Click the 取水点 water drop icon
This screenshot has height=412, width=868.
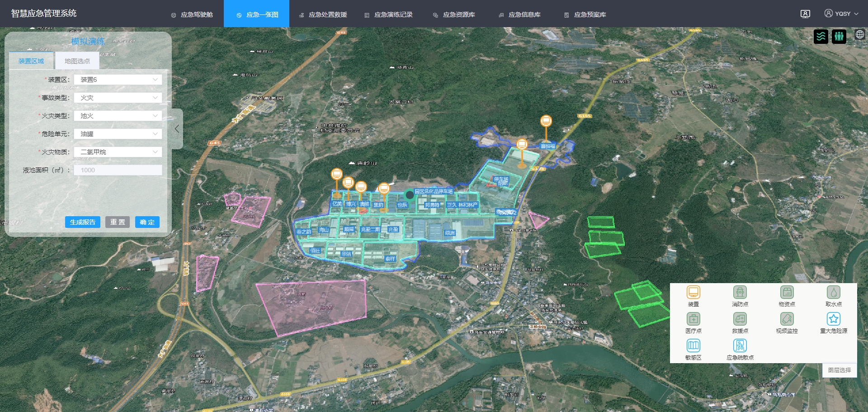[x=833, y=292]
